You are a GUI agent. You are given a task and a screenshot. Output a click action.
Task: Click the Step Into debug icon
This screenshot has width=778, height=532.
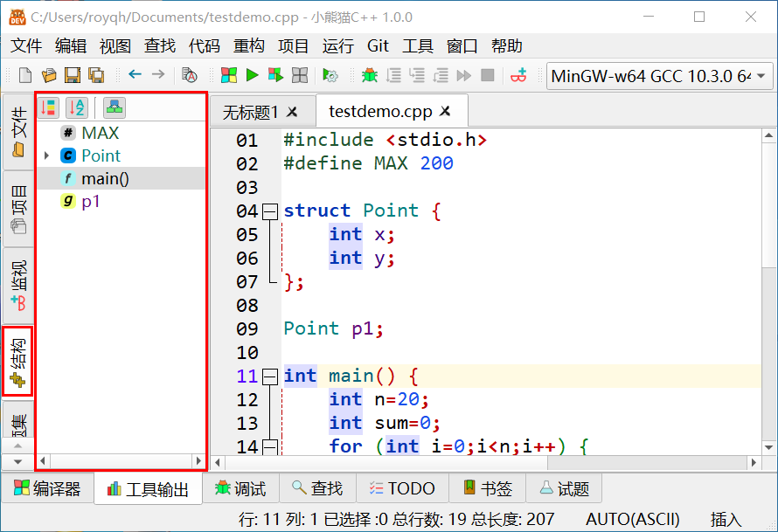coord(417,75)
